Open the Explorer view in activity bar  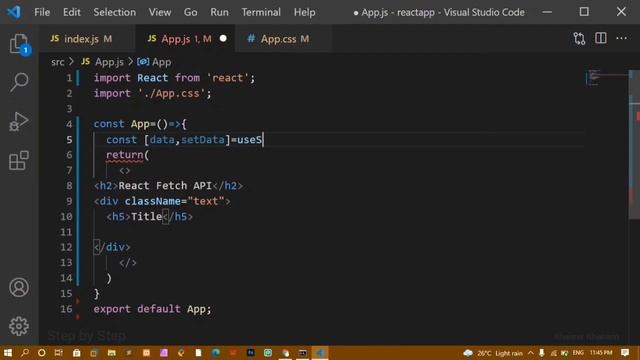point(19,44)
